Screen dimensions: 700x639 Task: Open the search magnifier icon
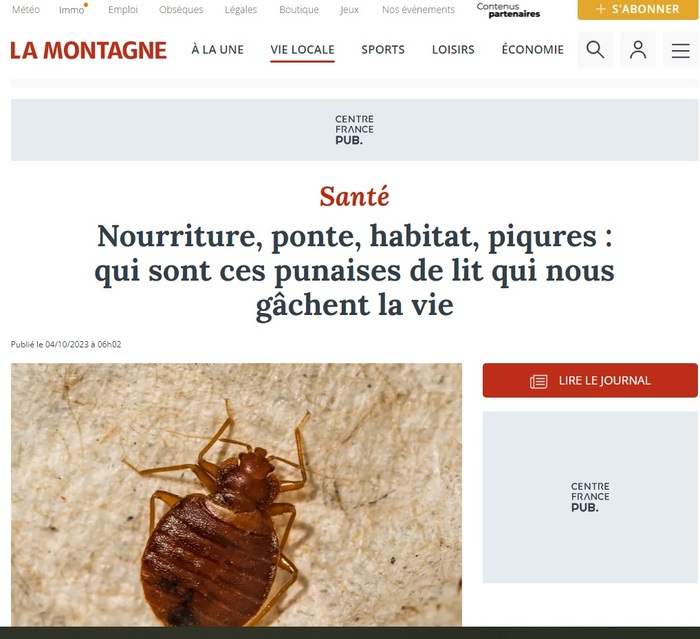click(x=595, y=50)
